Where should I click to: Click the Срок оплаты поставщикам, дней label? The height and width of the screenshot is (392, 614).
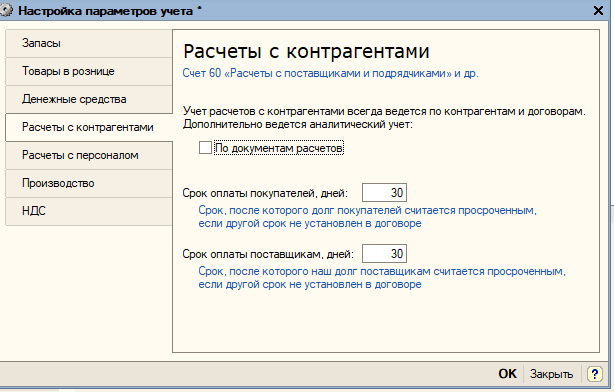point(268,254)
